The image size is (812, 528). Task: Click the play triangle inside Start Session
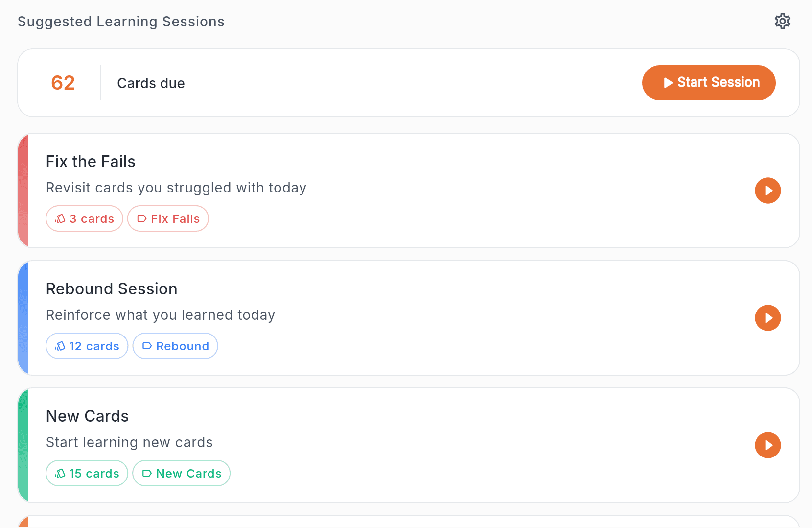[x=668, y=83]
